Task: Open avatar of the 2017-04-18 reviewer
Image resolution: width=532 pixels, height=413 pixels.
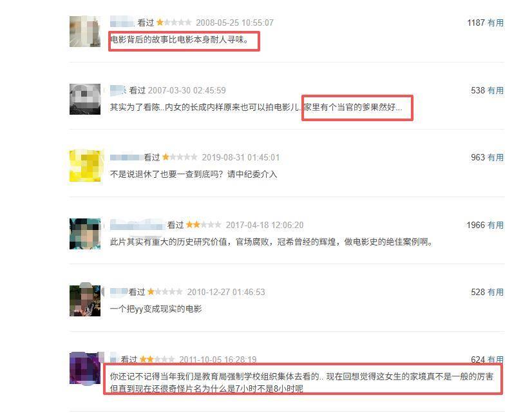Action: (x=85, y=234)
